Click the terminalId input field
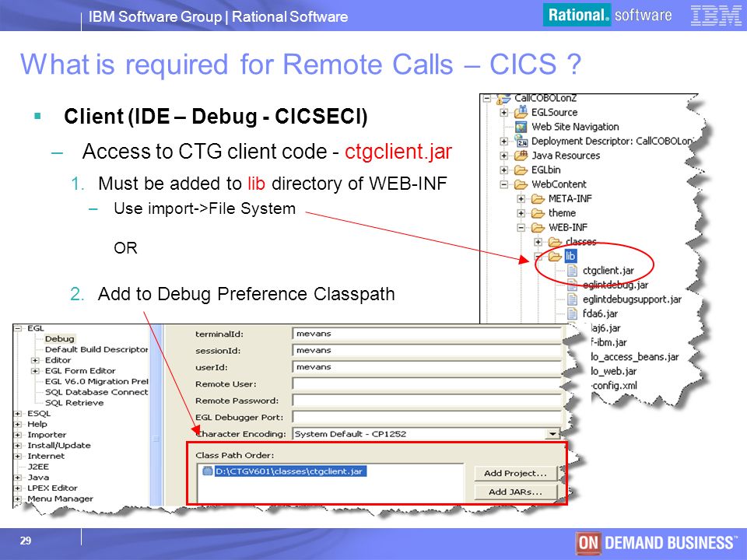747x560 pixels. point(427,334)
